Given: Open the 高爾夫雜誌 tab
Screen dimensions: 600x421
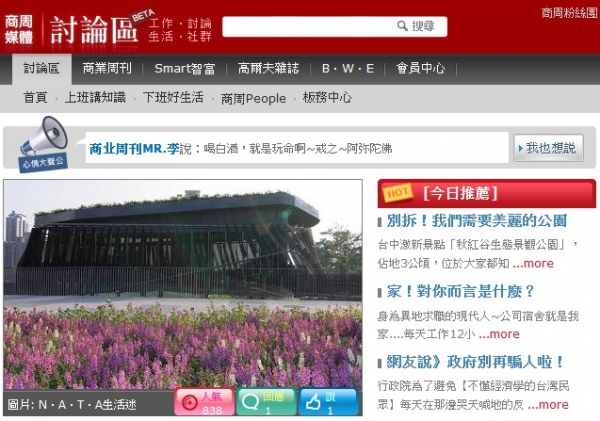Looking at the screenshot, I should [x=268, y=69].
